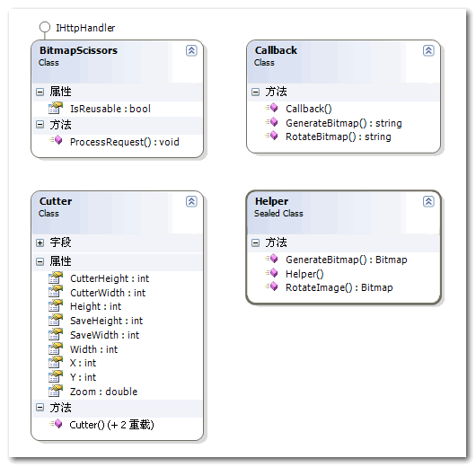476x467 pixels.
Task: Select 'X : int' member
Action: [x=83, y=363]
